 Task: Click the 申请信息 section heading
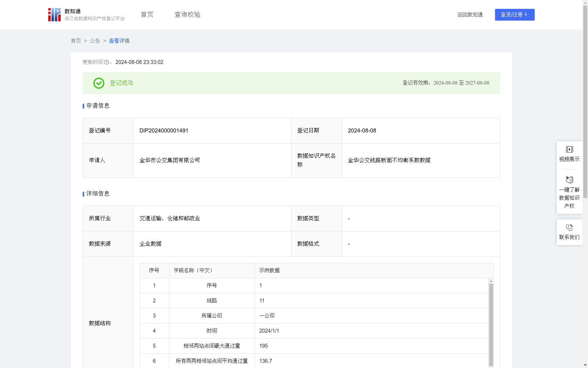(98, 106)
